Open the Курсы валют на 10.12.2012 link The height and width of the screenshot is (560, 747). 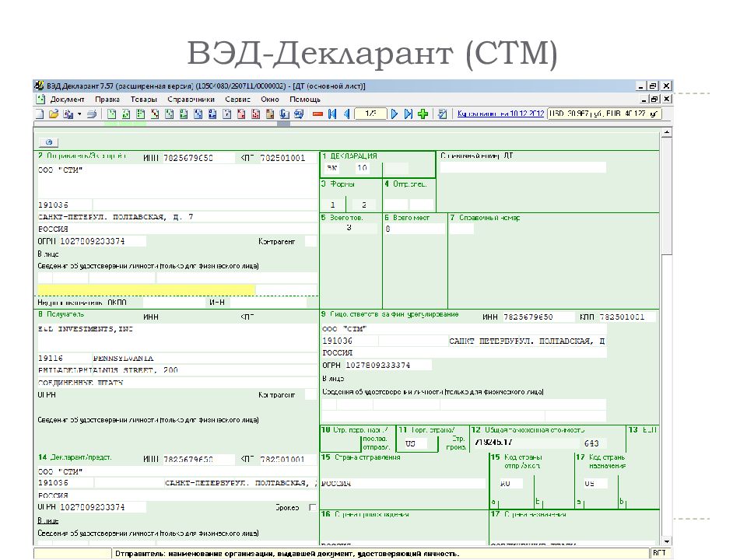pos(500,114)
